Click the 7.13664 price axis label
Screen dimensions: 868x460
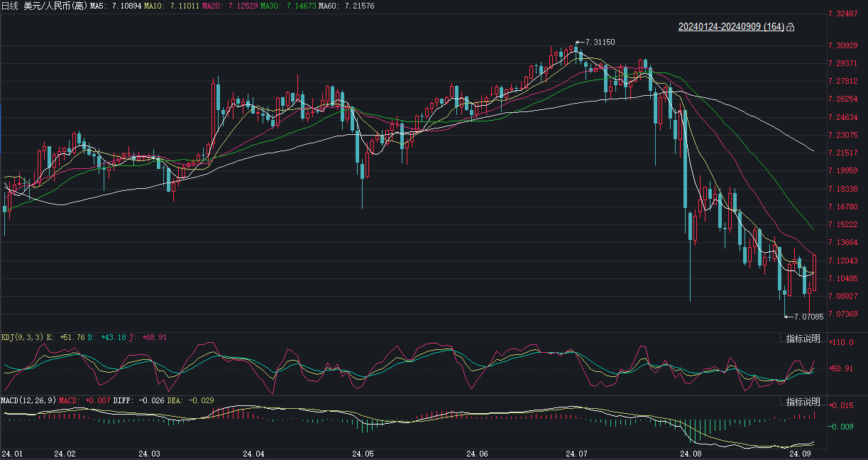click(843, 243)
